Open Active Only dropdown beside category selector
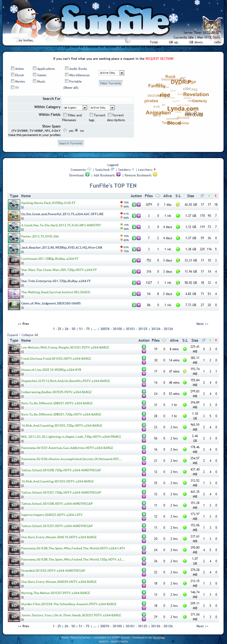This screenshot has height=644, width=227. point(102,108)
